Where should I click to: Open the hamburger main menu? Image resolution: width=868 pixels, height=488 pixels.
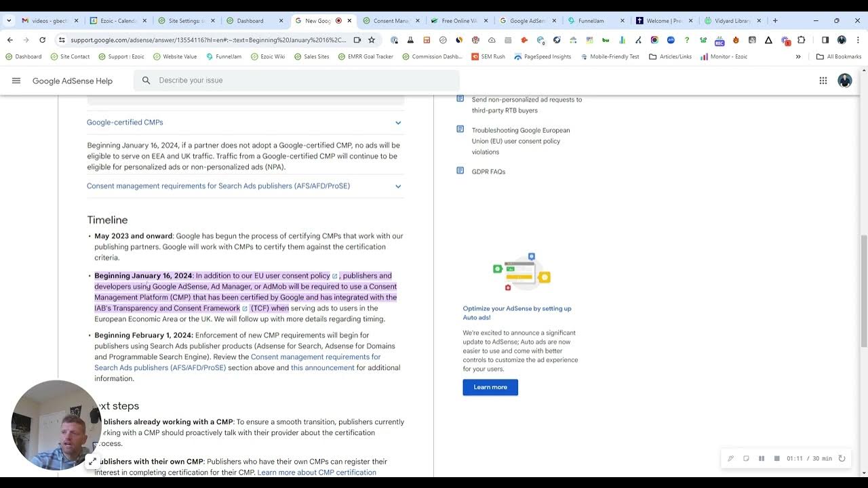point(16,81)
